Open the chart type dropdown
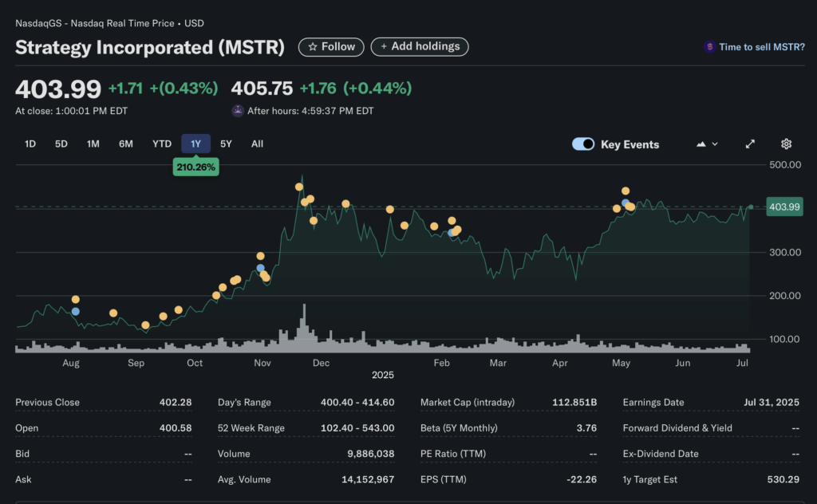 (x=707, y=144)
